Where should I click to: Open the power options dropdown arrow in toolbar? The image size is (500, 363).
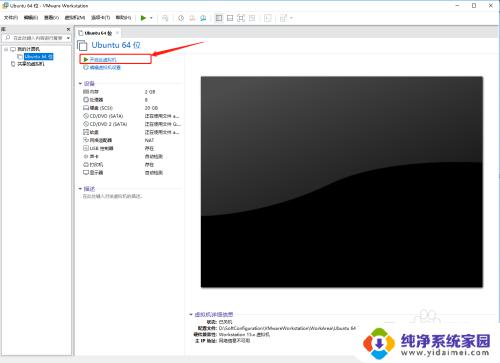coord(151,18)
